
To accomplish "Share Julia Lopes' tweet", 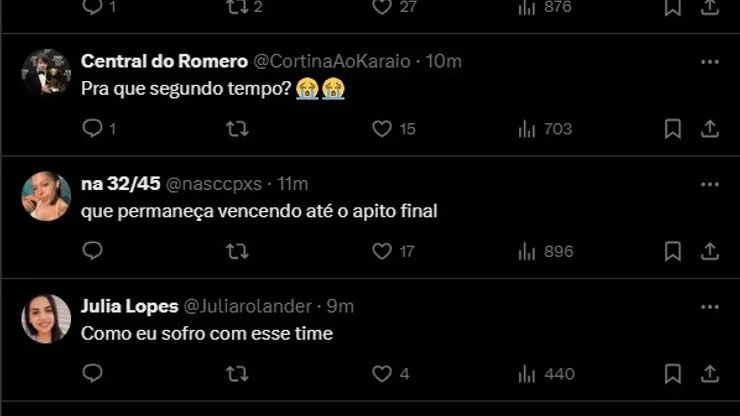I will pos(710,373).
